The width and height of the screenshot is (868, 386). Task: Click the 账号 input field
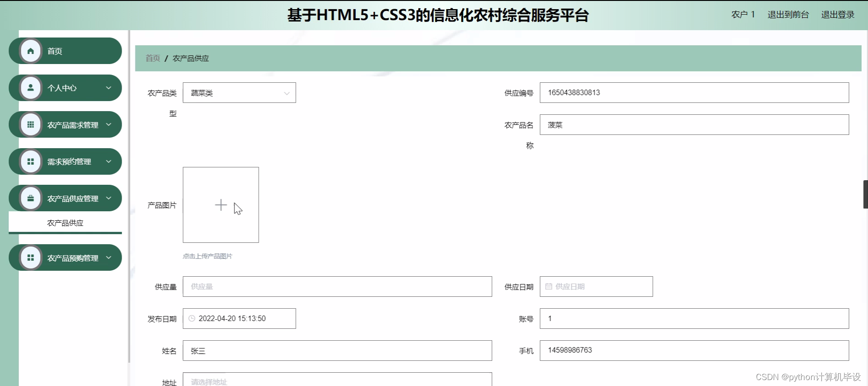pos(694,318)
